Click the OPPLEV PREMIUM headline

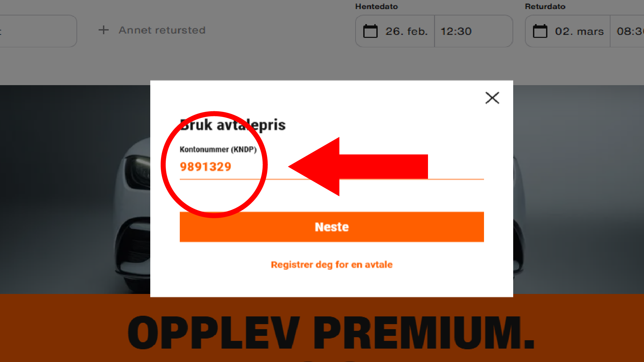pos(331,333)
